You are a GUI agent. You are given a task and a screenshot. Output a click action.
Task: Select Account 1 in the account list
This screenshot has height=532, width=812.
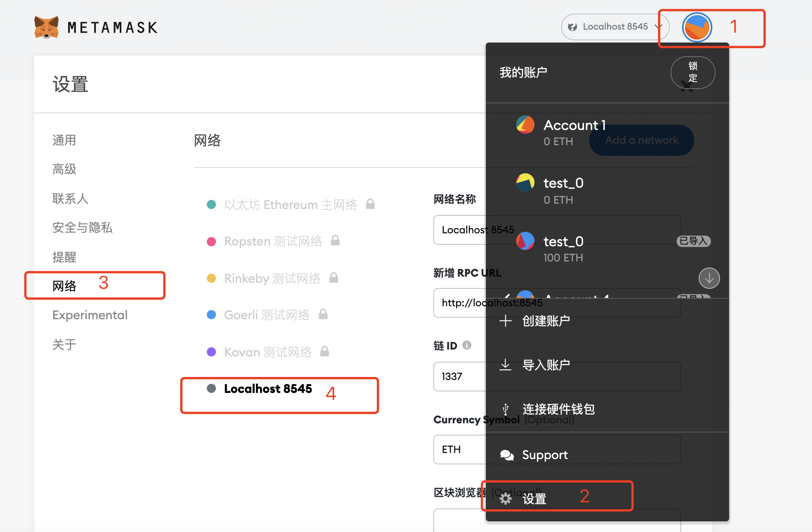point(607,133)
